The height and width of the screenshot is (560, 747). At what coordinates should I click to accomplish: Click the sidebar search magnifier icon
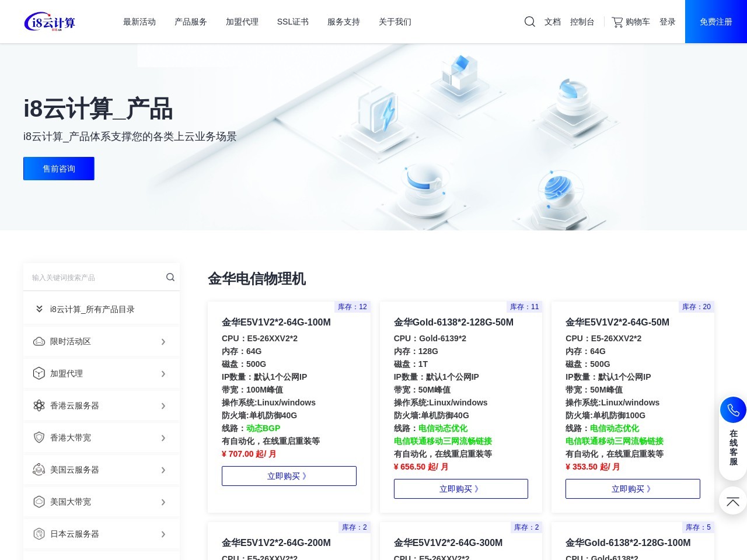(170, 277)
